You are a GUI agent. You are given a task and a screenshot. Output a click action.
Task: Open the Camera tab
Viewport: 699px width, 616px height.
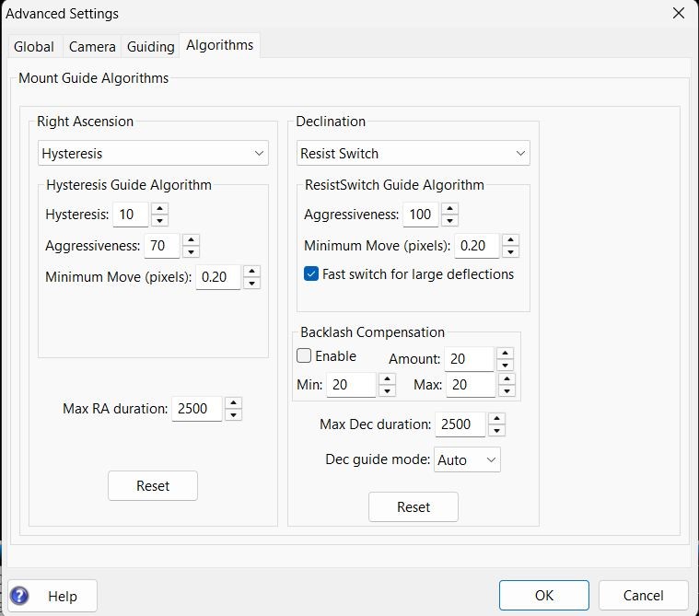coord(92,46)
